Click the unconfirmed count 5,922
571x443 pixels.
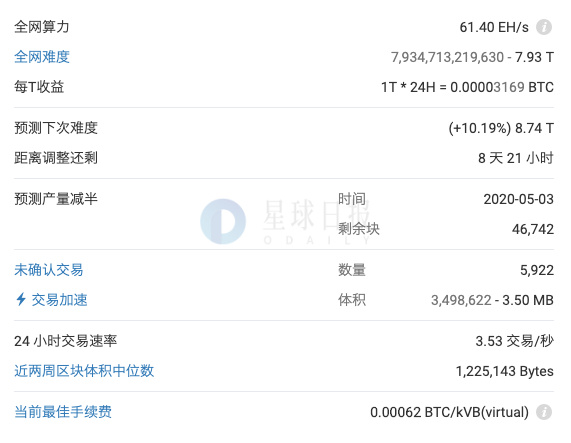click(x=537, y=270)
